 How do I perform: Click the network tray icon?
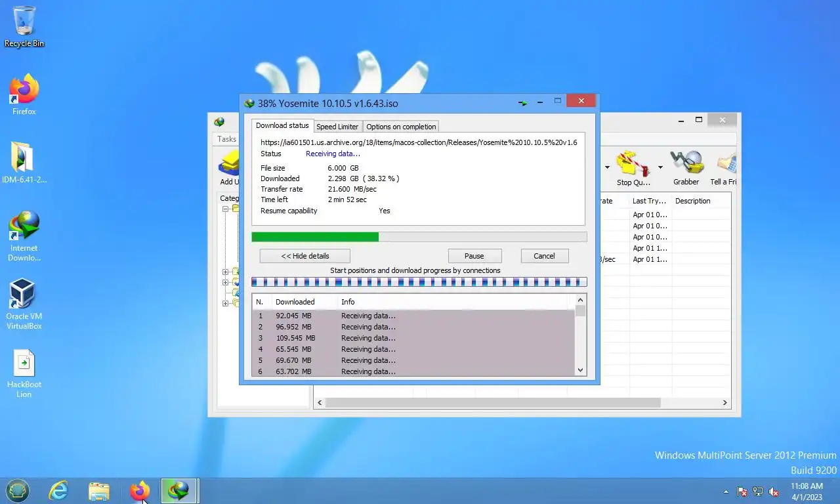tap(758, 492)
